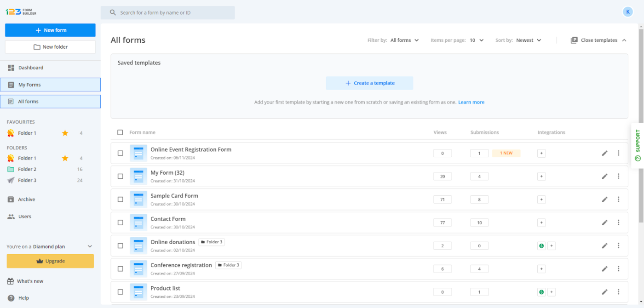644x308 pixels.
Task: Toggle the select-all checkbox in the table header
Action: click(121, 132)
